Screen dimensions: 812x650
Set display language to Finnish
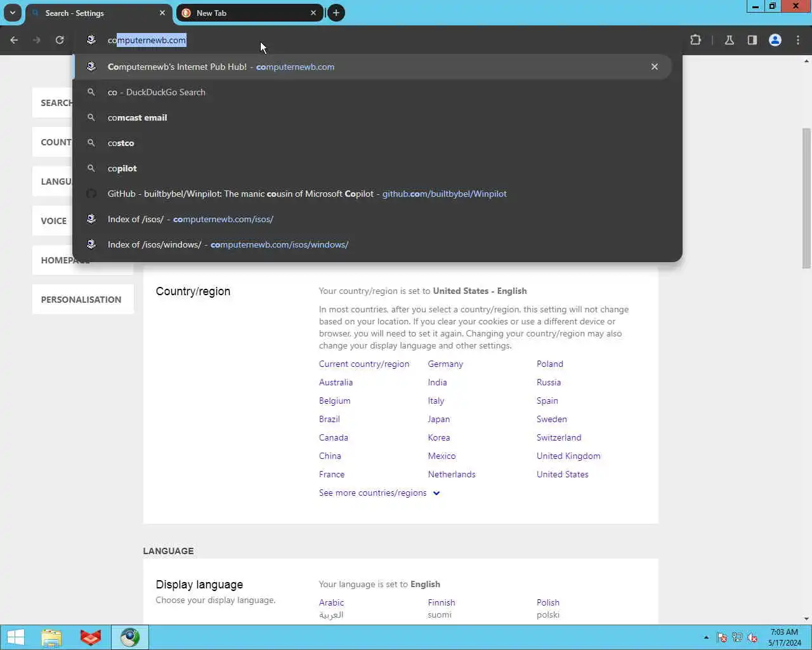coord(442,602)
